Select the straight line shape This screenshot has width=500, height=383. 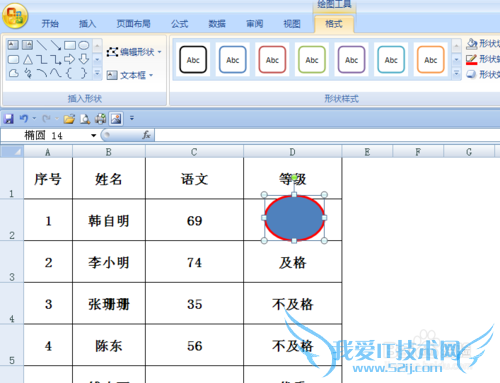(x=42, y=45)
